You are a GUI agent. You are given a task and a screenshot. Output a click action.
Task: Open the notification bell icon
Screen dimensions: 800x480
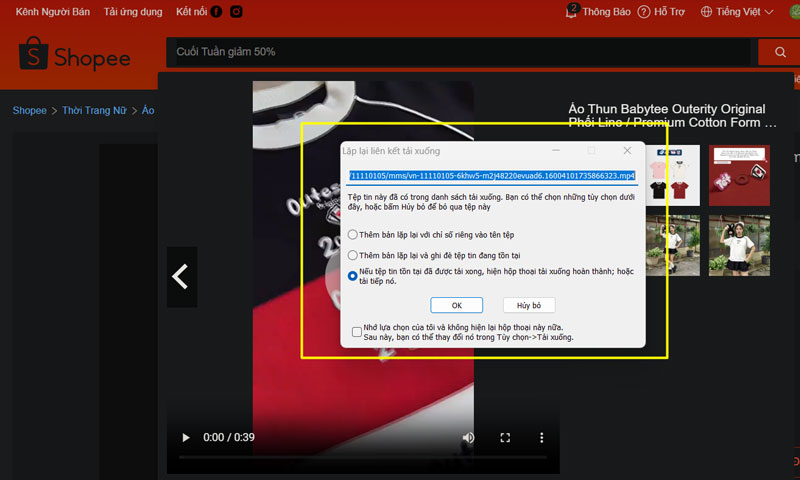coord(571,11)
